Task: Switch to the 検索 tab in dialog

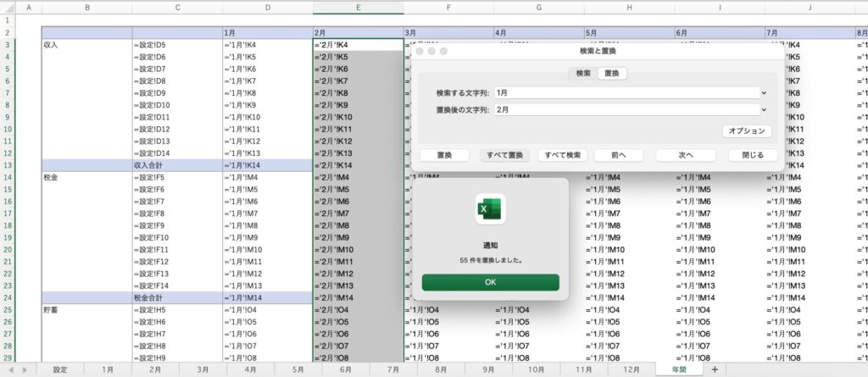Action: point(583,74)
